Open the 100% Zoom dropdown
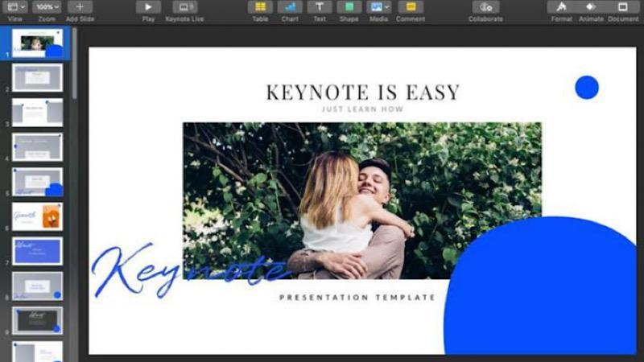 [47, 7]
